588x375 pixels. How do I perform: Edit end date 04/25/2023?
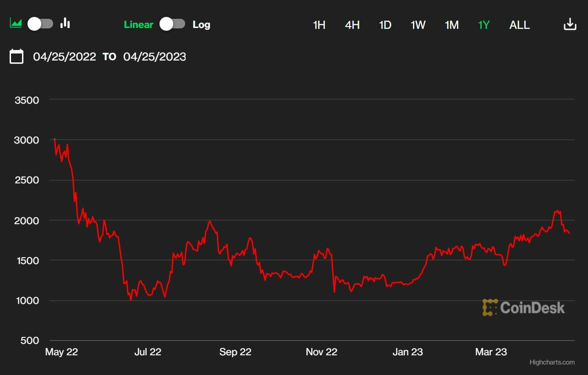(154, 57)
